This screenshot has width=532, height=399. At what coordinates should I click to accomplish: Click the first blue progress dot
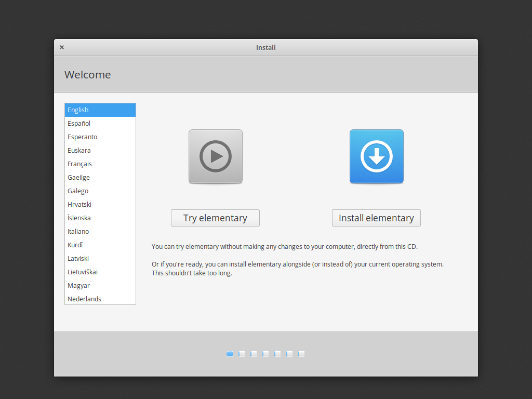point(230,354)
